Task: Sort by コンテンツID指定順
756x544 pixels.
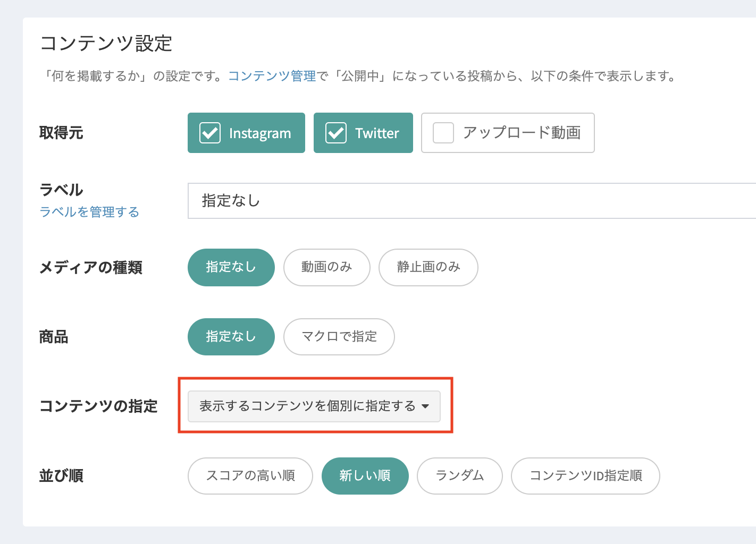Action: point(585,476)
